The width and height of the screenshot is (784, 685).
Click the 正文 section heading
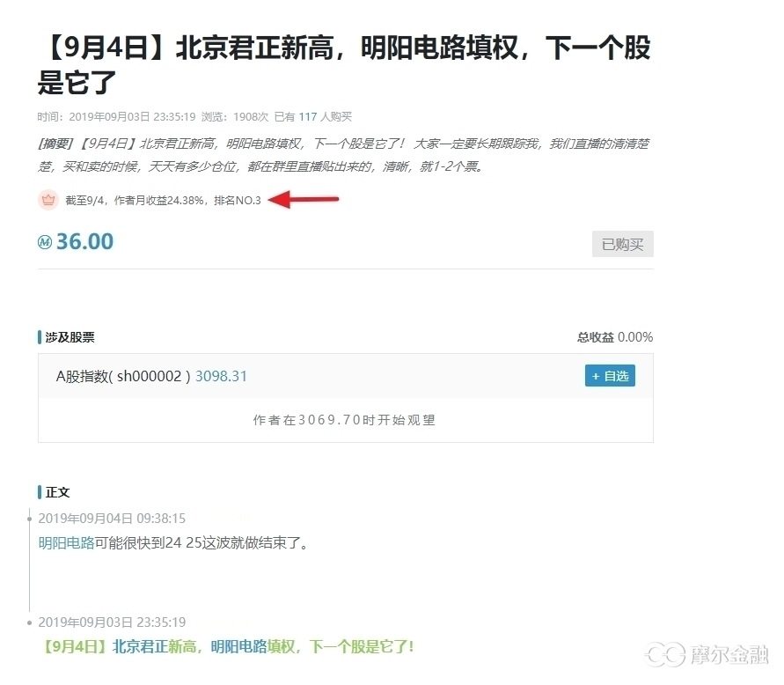point(57,492)
